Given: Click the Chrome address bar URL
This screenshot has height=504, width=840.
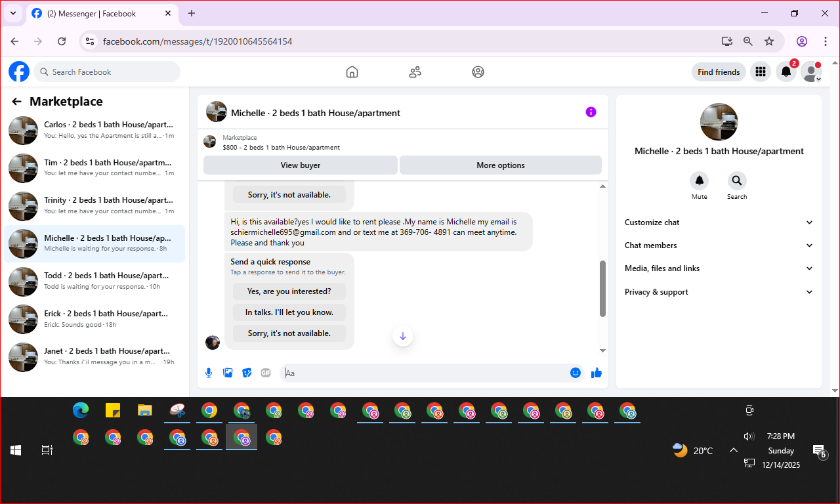Looking at the screenshot, I should coord(198,41).
